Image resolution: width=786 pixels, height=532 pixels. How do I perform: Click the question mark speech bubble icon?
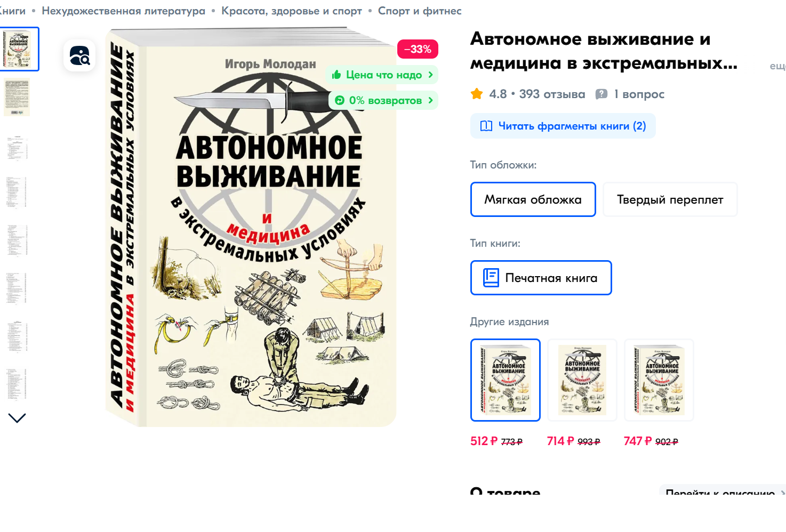[x=601, y=94]
